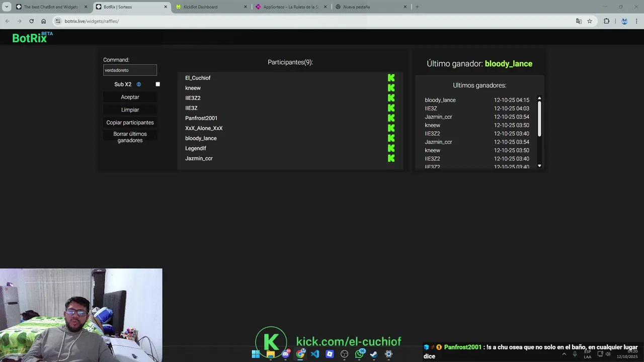Image resolution: width=644 pixels, height=362 pixels.
Task: Open the tab search dropdown arrow
Action: tap(7, 7)
